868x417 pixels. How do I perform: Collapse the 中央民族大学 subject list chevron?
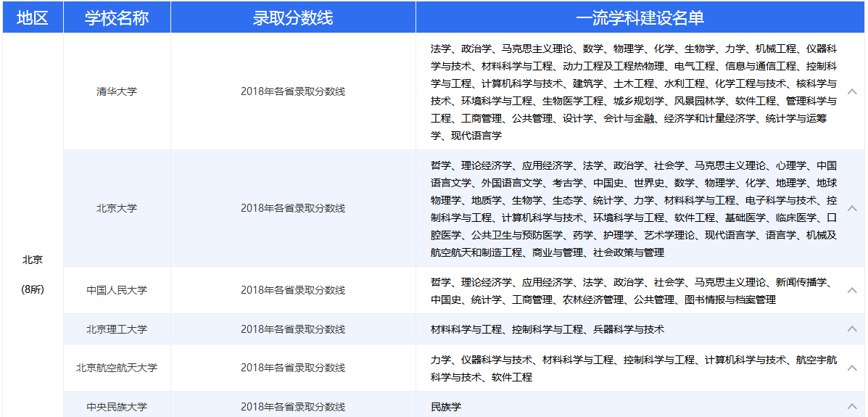[x=853, y=406]
